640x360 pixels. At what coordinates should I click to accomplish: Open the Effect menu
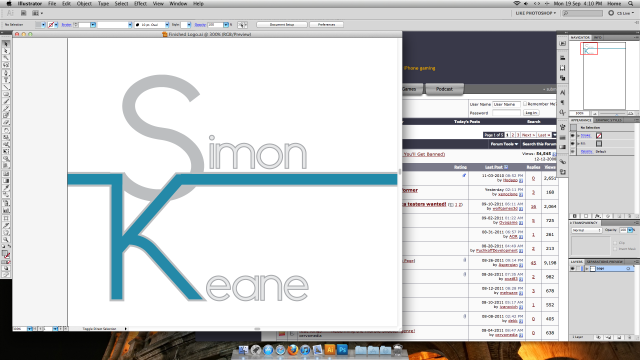[x=140, y=4]
